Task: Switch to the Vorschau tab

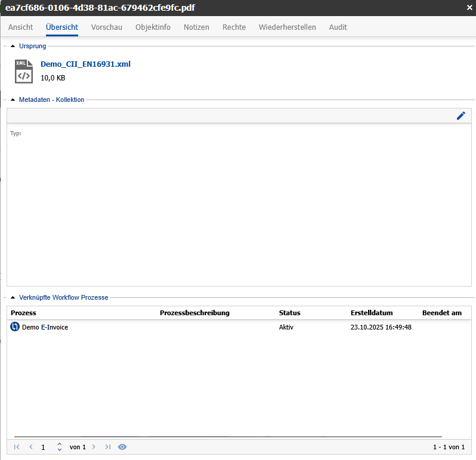Action: [x=107, y=27]
